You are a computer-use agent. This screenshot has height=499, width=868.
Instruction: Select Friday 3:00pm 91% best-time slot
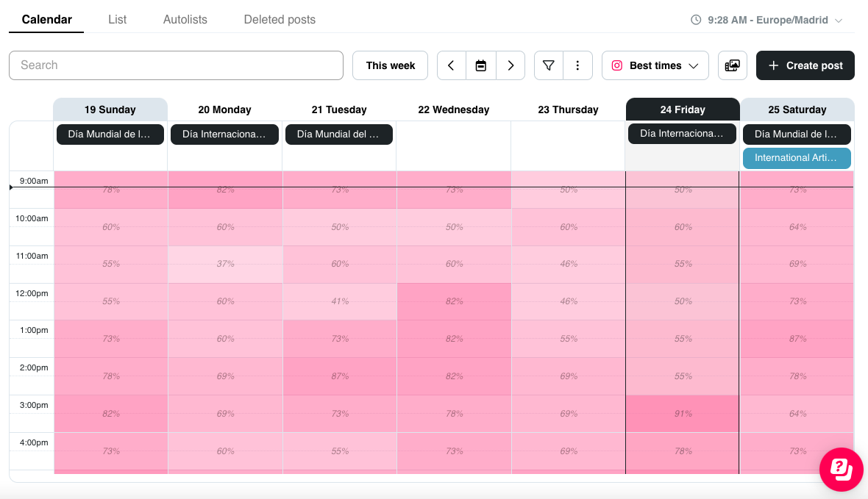tap(683, 414)
